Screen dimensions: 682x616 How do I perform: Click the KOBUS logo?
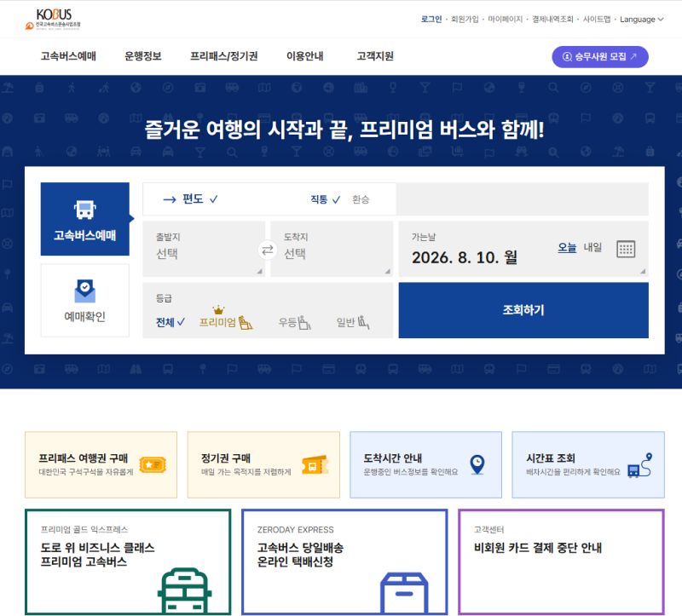click(x=53, y=20)
